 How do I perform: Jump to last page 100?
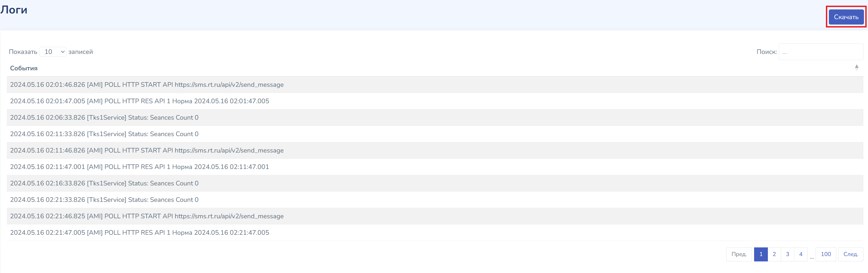pyautogui.click(x=826, y=254)
